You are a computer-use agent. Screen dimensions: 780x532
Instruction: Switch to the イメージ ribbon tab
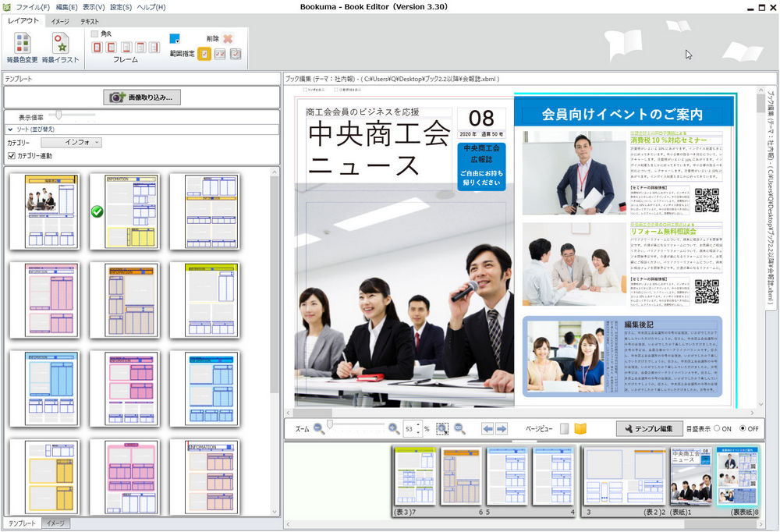coord(60,22)
